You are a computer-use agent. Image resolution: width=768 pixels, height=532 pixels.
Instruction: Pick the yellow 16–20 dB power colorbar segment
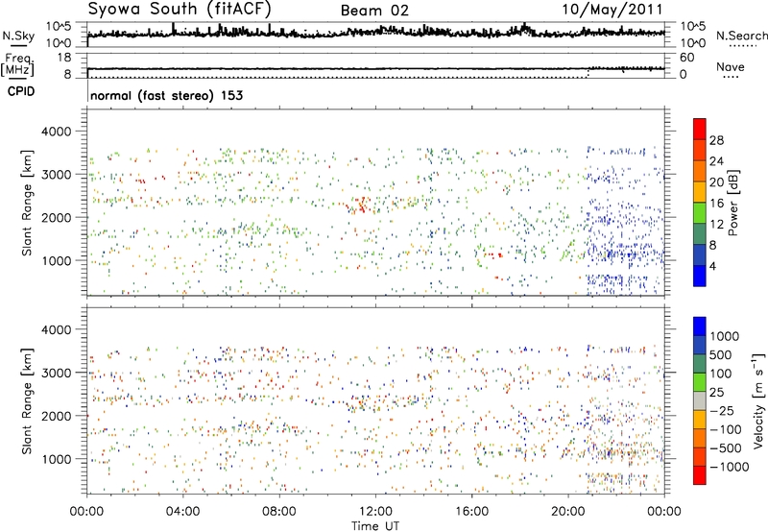pos(700,192)
